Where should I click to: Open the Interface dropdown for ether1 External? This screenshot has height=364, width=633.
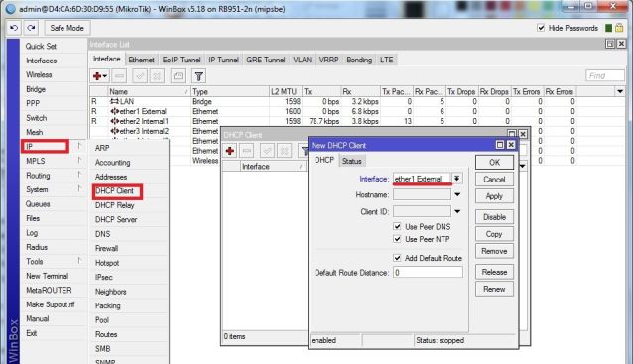[x=456, y=178]
